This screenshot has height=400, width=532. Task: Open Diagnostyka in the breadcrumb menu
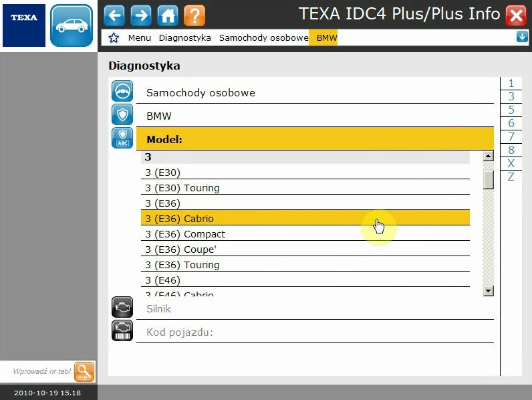coord(184,38)
